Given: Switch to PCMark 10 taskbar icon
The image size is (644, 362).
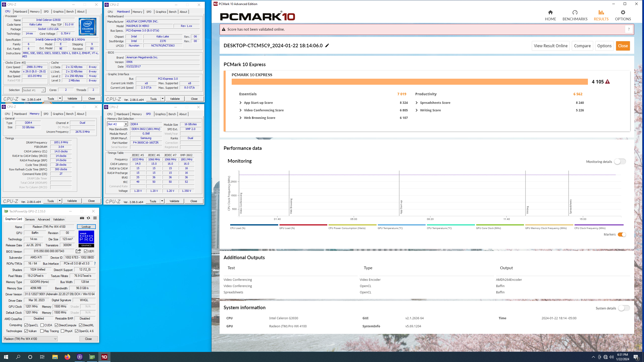Looking at the screenshot, I should point(104,357).
